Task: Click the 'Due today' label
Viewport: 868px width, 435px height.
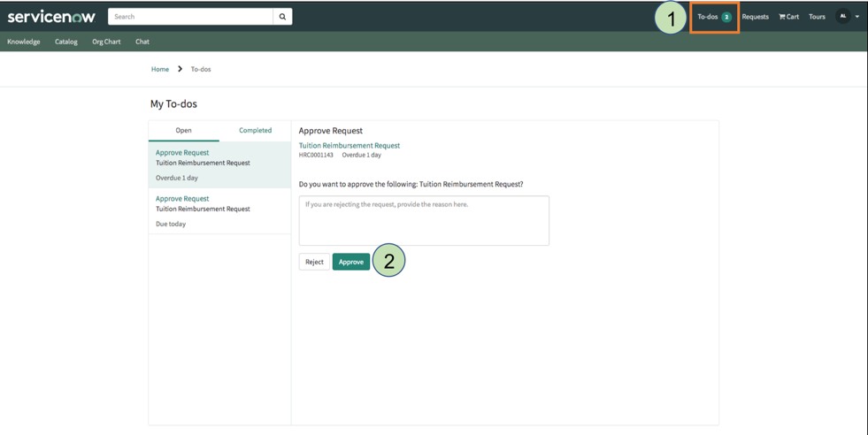Action: (x=171, y=225)
